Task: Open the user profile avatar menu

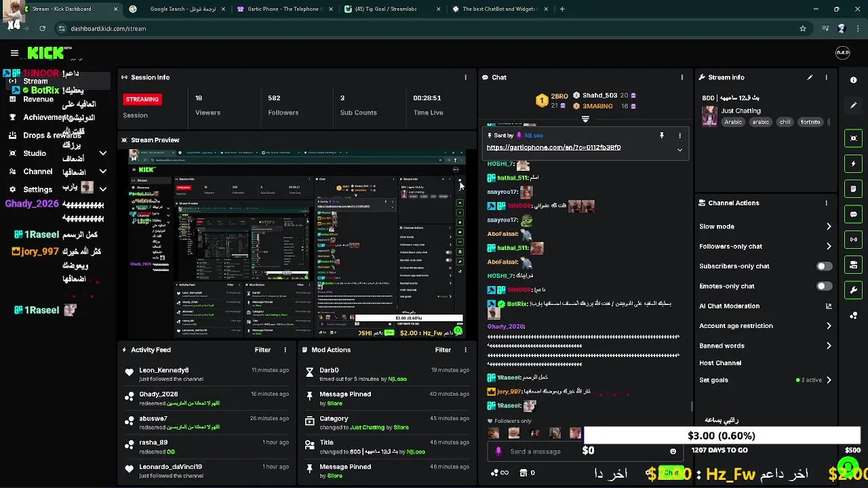Action: [842, 53]
